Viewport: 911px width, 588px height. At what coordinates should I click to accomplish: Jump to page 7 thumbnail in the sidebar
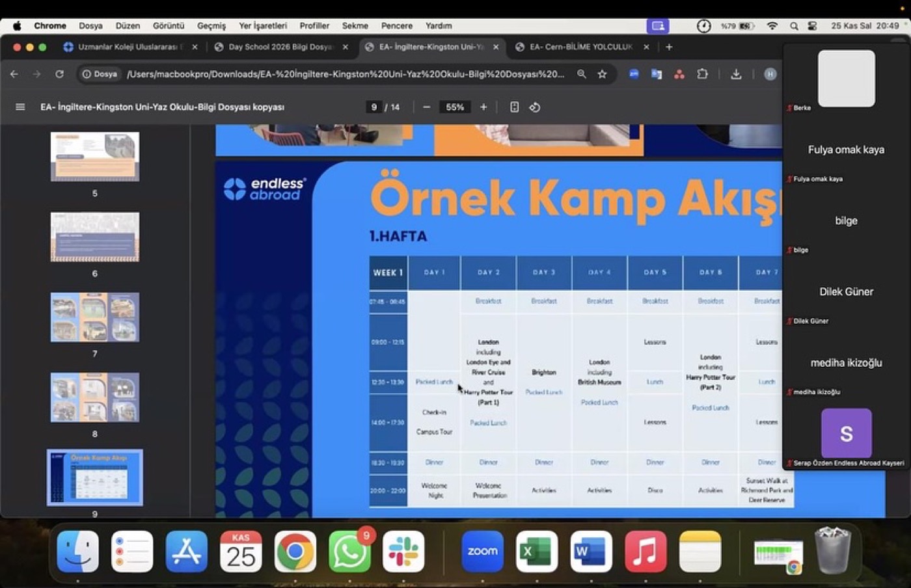click(x=95, y=317)
